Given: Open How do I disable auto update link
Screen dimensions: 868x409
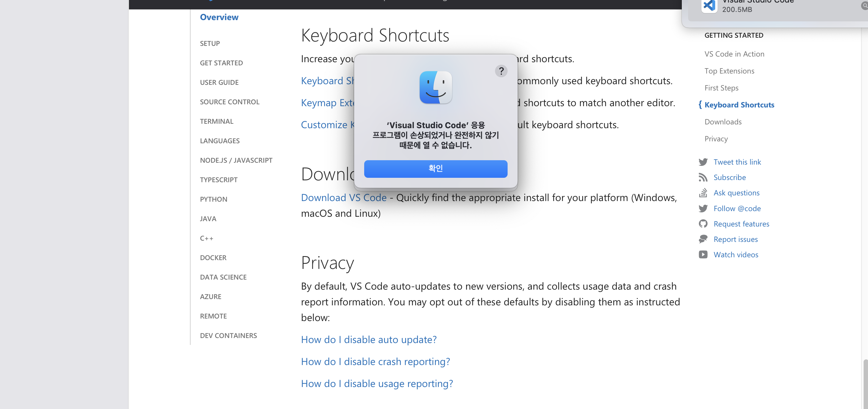Looking at the screenshot, I should pyautogui.click(x=369, y=340).
